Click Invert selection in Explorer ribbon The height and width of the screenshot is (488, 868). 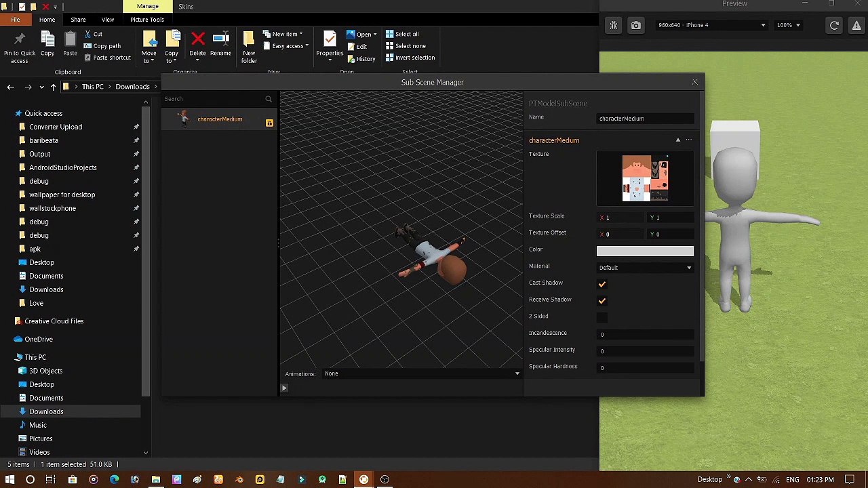click(410, 58)
